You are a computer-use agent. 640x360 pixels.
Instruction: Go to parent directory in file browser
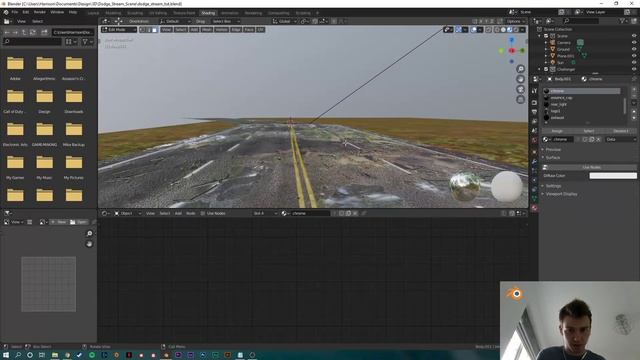(x=24, y=32)
